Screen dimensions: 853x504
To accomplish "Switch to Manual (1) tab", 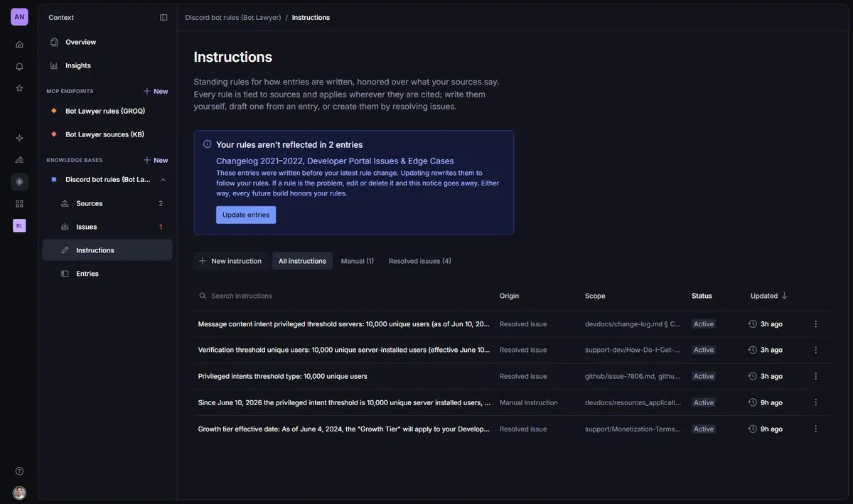I will [x=358, y=261].
